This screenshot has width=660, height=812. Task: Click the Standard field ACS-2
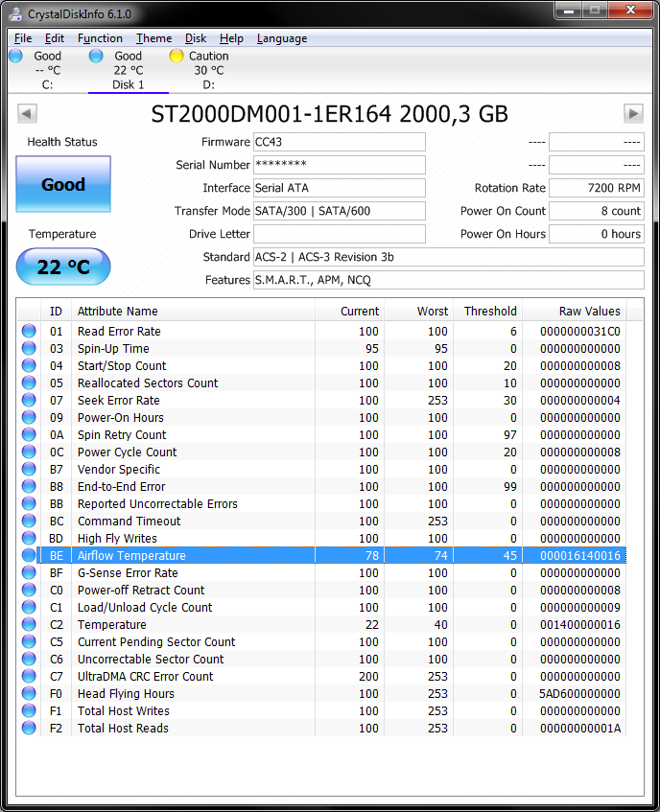(x=449, y=257)
